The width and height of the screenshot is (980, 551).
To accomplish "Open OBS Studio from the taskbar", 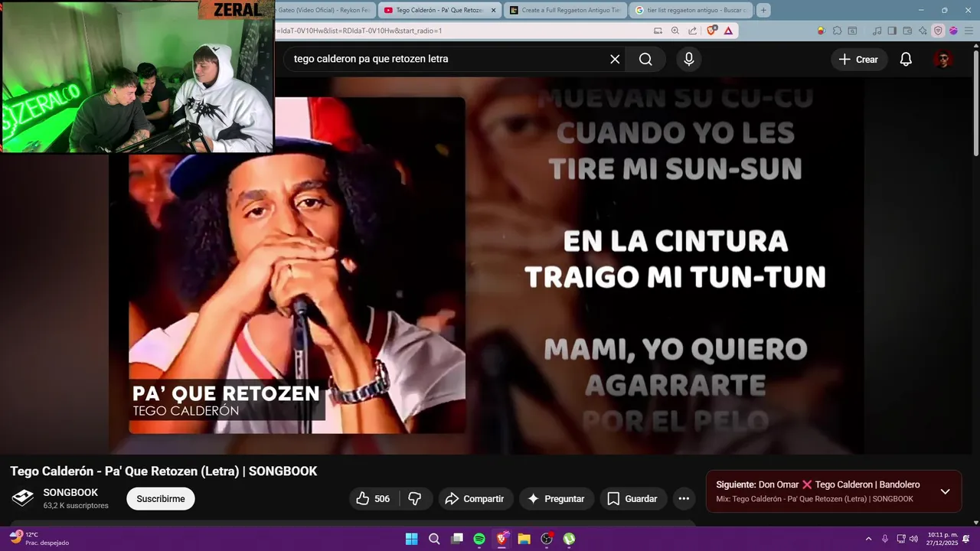I will [x=547, y=539].
